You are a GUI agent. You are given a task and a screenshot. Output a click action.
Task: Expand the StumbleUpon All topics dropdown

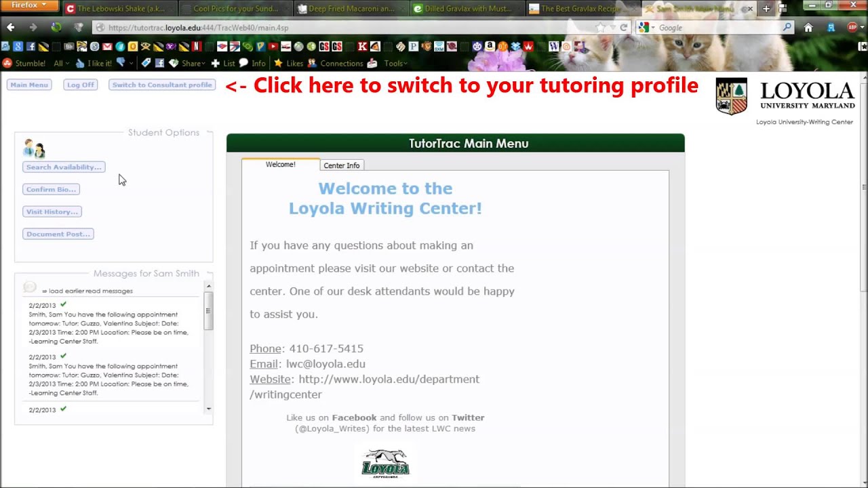(62, 63)
